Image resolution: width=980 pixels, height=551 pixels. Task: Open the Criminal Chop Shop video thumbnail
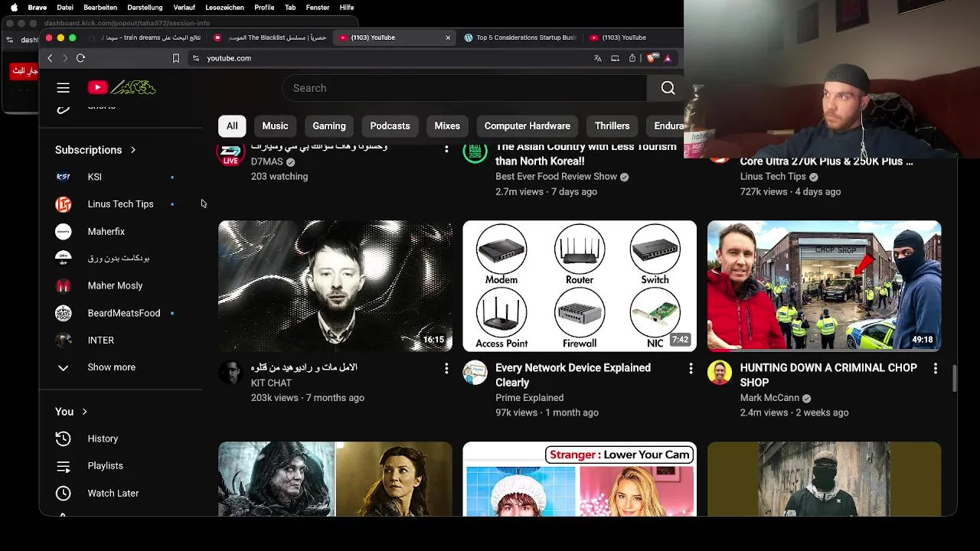(824, 286)
